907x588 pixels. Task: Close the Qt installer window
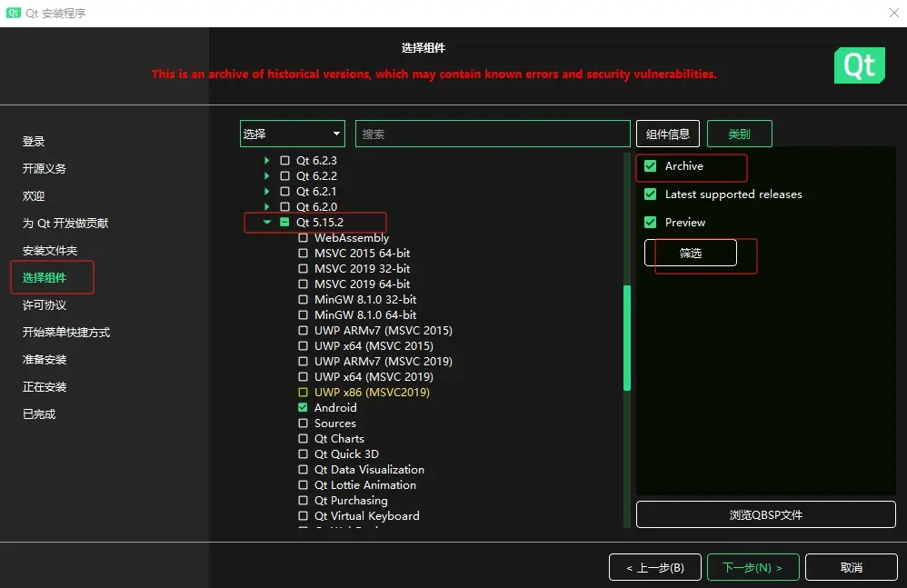[x=893, y=13]
